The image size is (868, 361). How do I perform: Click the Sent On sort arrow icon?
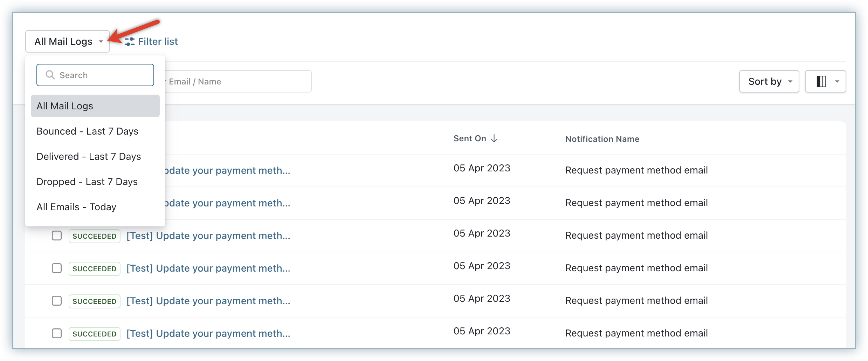tap(494, 138)
